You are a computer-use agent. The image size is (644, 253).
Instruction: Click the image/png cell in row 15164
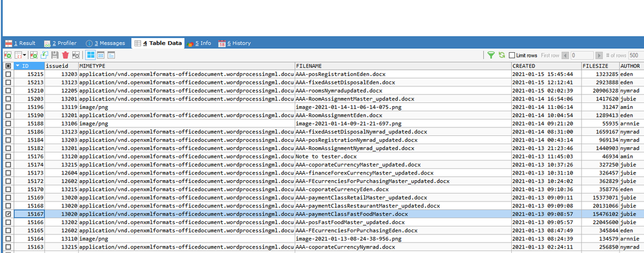[186, 239]
